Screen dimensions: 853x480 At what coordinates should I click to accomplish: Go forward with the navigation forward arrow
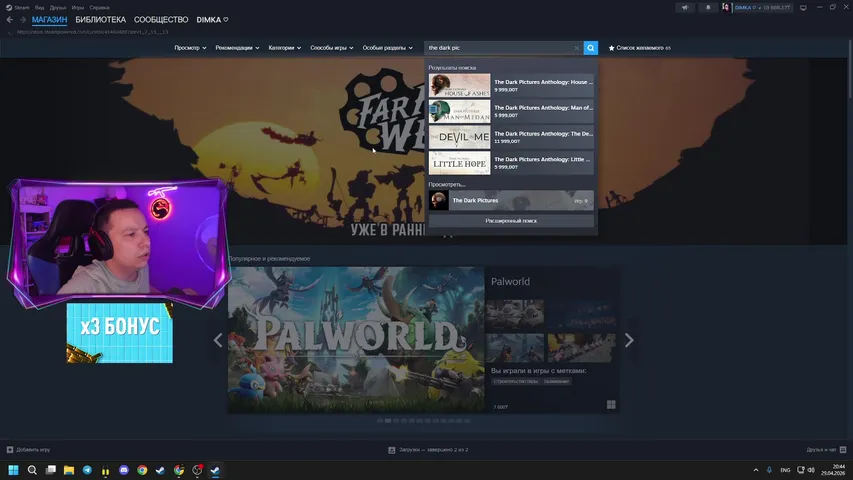[x=23, y=20]
